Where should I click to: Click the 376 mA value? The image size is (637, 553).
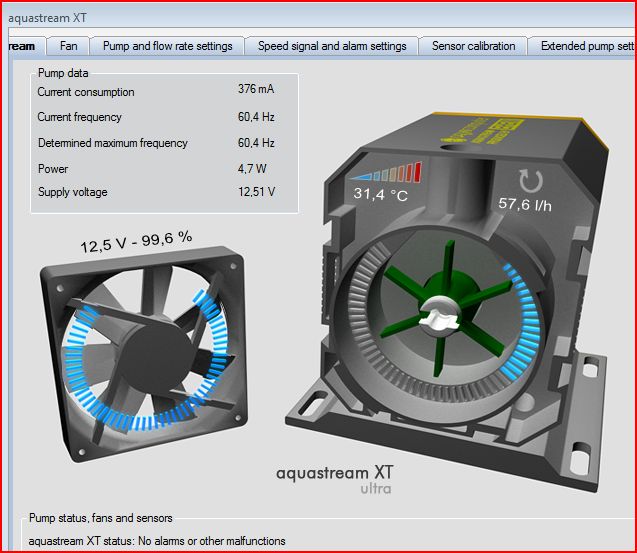pos(256,89)
